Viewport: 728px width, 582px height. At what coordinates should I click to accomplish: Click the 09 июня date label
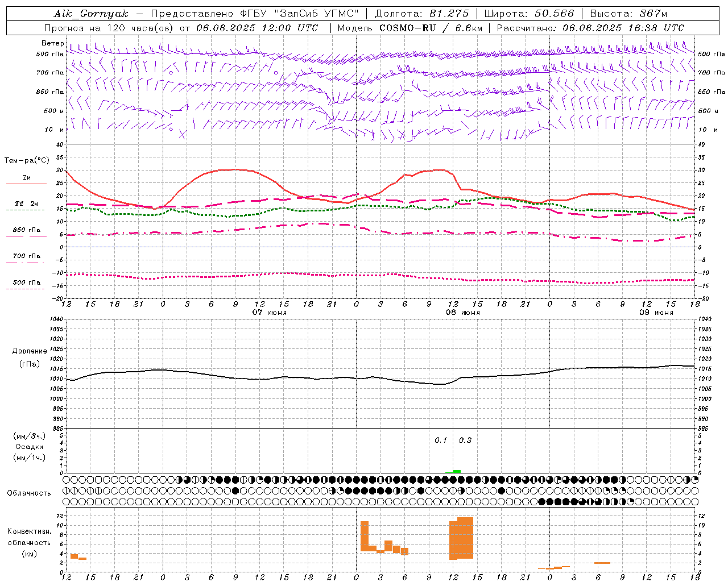[x=656, y=313]
